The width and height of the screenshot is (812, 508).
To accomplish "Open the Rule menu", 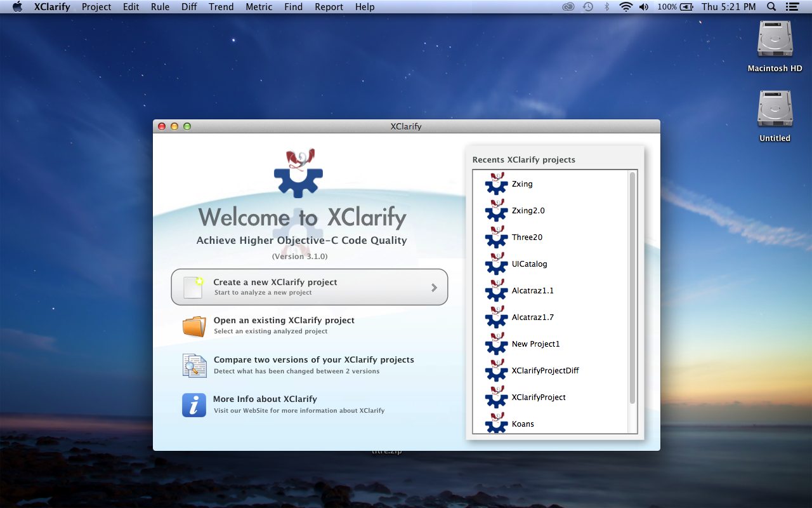I will point(160,7).
